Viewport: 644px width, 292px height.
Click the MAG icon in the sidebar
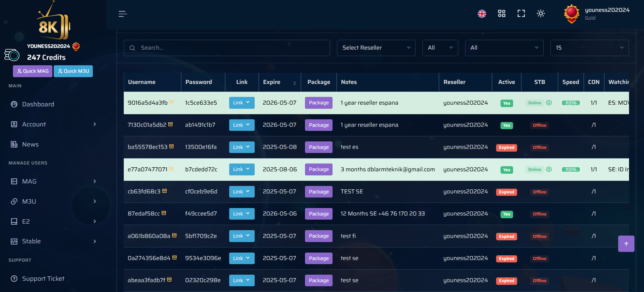pyautogui.click(x=14, y=182)
